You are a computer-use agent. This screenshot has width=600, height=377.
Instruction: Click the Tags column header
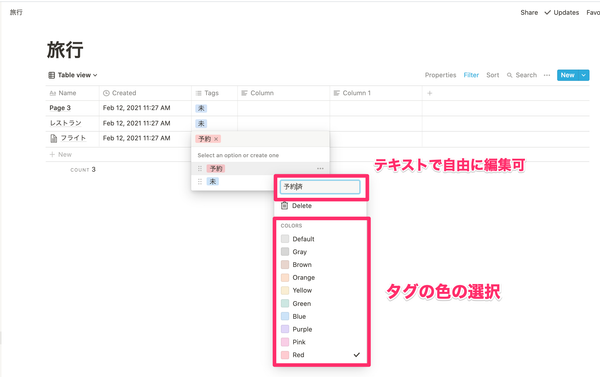(x=215, y=93)
